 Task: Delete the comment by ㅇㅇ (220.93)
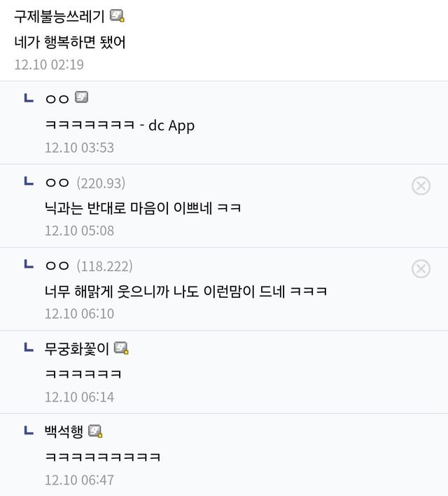click(x=421, y=186)
